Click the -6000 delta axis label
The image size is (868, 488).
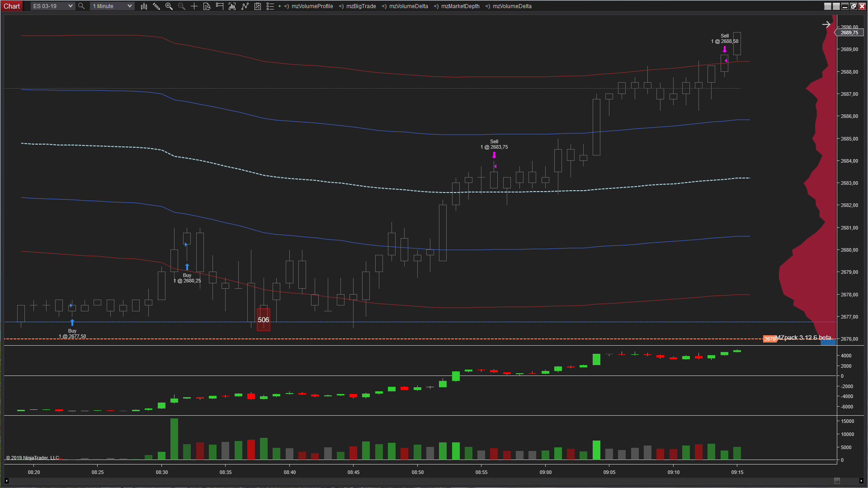pyautogui.click(x=847, y=407)
